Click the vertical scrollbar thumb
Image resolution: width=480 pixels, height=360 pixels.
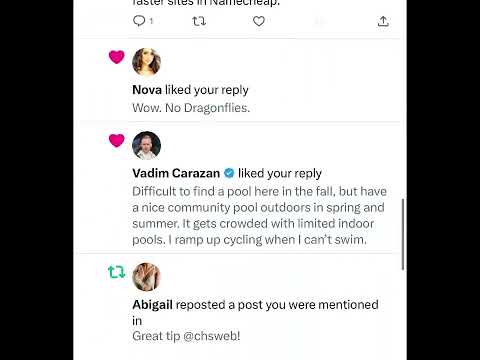403,234
